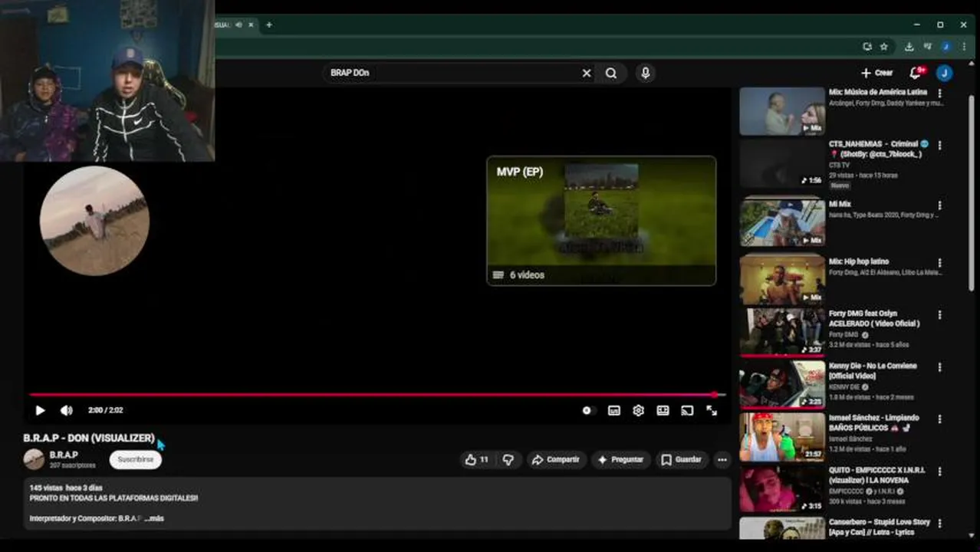Image resolution: width=980 pixels, height=552 pixels.
Task: Click the Chrome profile avatar in toolbar
Action: 946,47
